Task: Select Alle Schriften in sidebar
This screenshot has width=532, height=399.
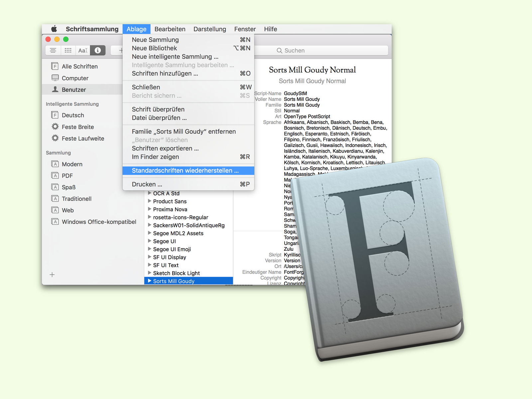Action: click(x=82, y=66)
